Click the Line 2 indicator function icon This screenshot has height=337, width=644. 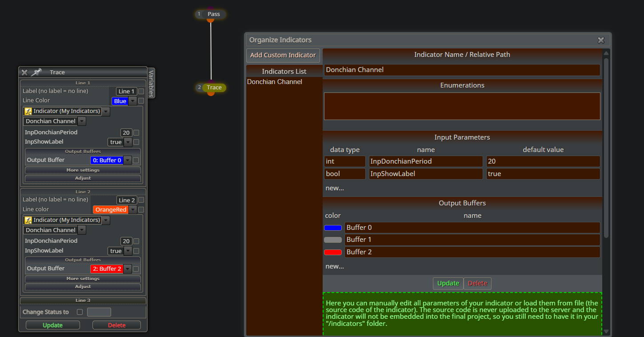coord(28,220)
